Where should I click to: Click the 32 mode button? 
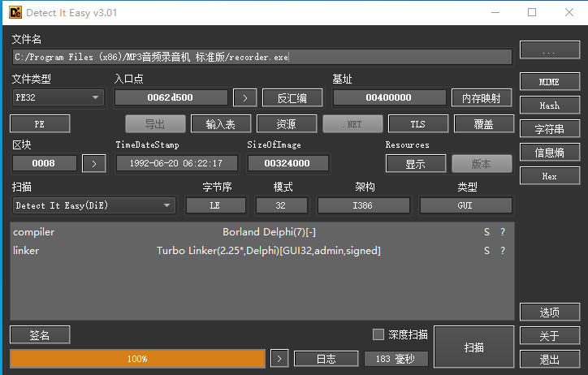[282, 205]
